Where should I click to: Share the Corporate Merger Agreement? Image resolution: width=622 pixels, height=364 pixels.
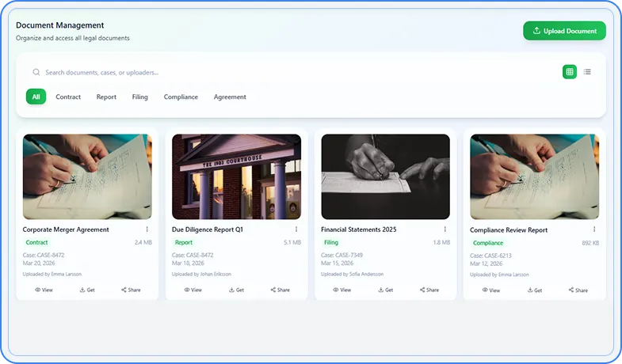point(131,290)
